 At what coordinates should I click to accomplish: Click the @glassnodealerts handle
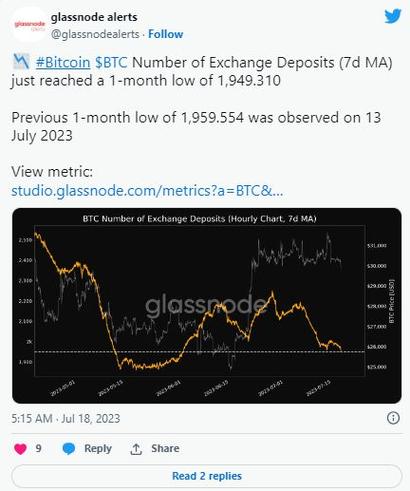click(x=95, y=34)
